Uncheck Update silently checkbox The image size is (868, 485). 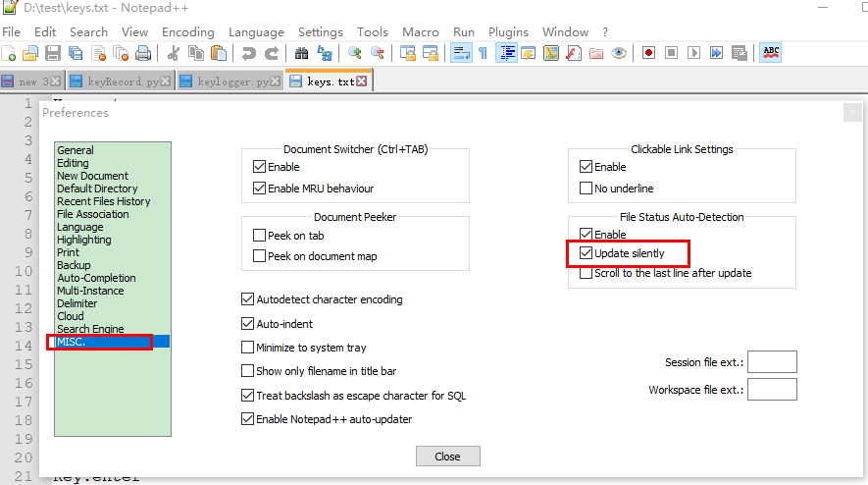pos(586,252)
